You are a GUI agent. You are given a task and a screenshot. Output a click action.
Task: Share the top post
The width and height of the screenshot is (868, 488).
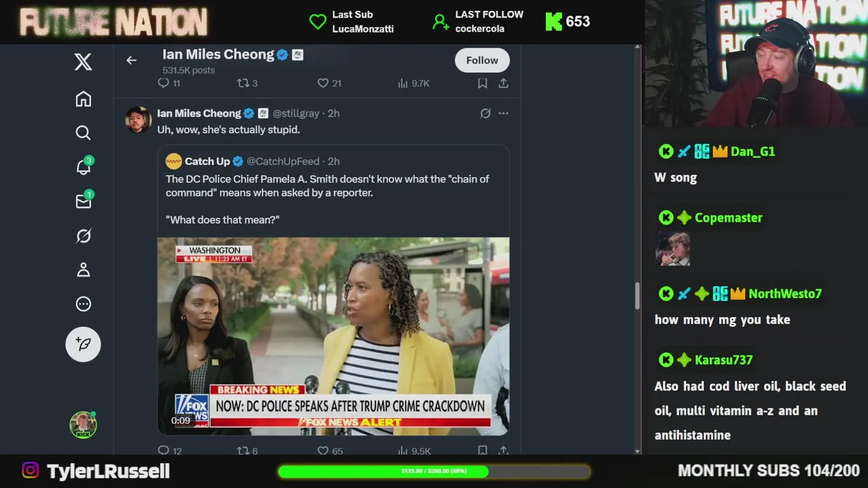click(503, 83)
